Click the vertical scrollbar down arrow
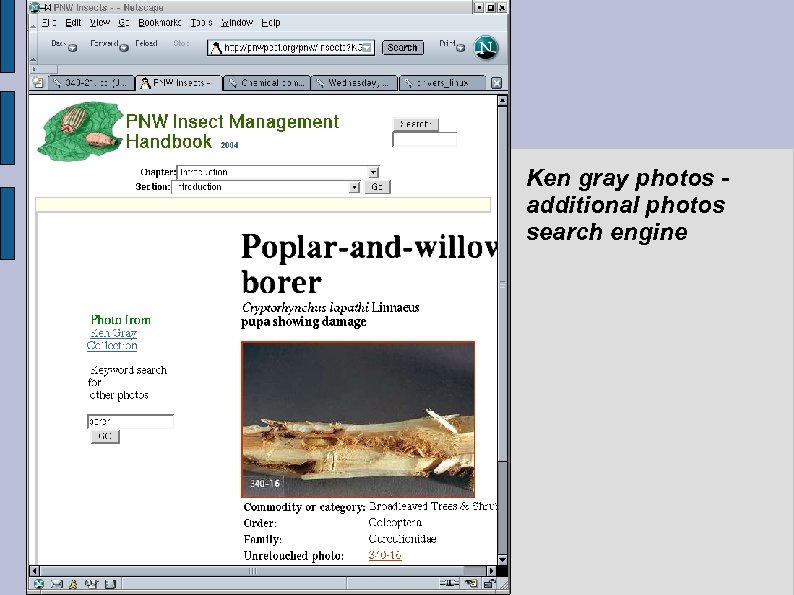Viewport: 794px width, 595px height. click(502, 559)
